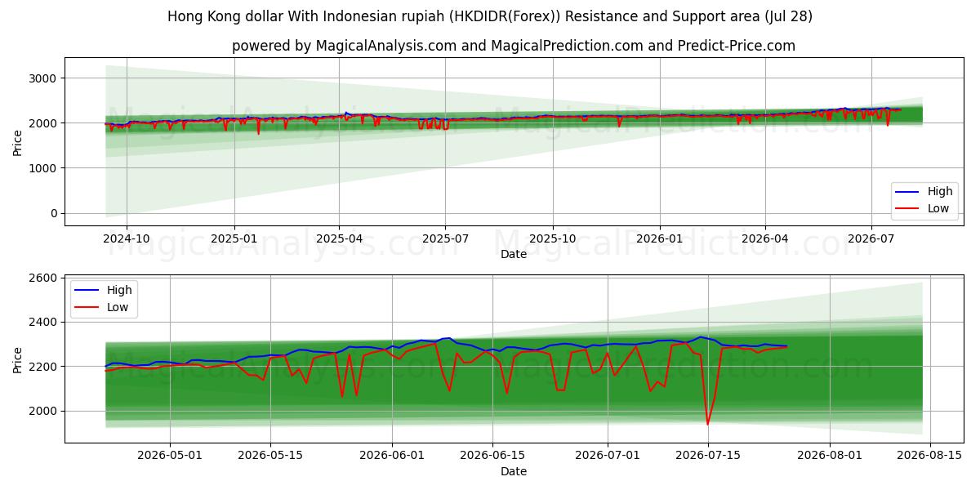Click the '2026-01' date label on the top axis
The width and height of the screenshot is (980, 490).
coord(660,239)
